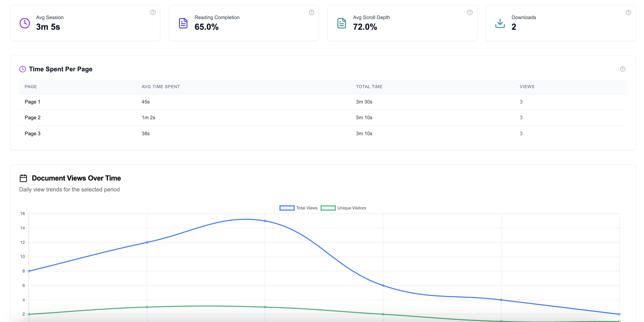Click the Downloads download-arrow icon
644x322 pixels.
(x=500, y=23)
